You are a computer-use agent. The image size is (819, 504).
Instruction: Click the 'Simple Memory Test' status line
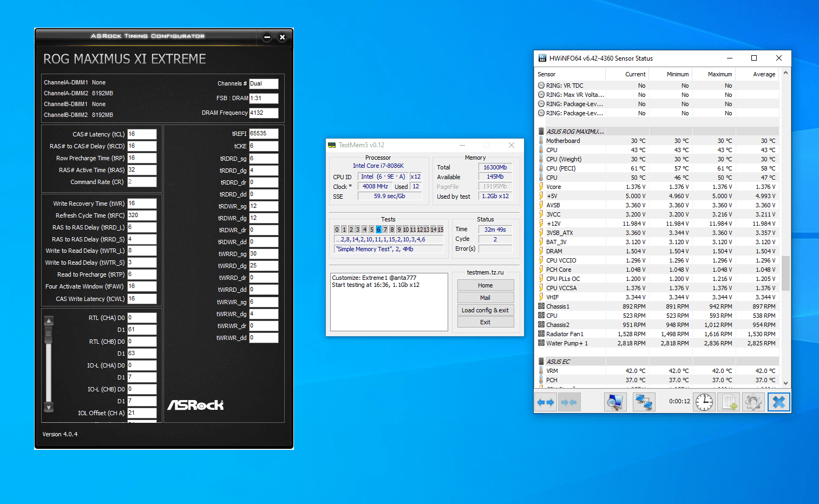pos(389,249)
